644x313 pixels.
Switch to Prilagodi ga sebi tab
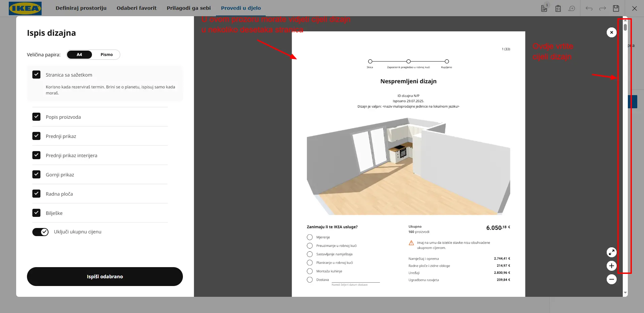189,8
